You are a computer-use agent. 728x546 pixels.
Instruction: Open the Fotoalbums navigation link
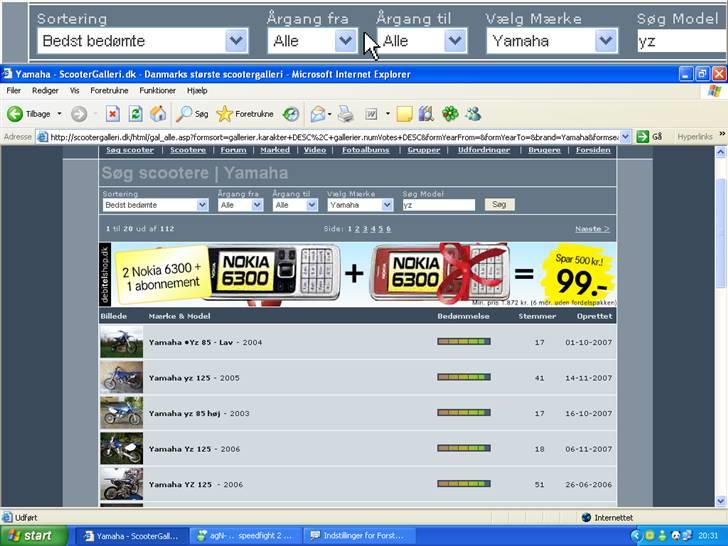pyautogui.click(x=367, y=150)
